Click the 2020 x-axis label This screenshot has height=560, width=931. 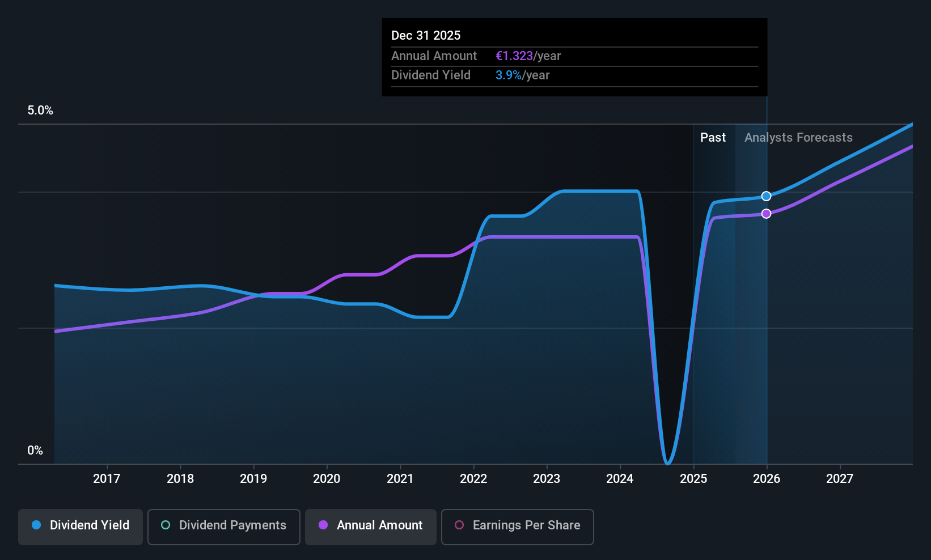click(x=327, y=478)
